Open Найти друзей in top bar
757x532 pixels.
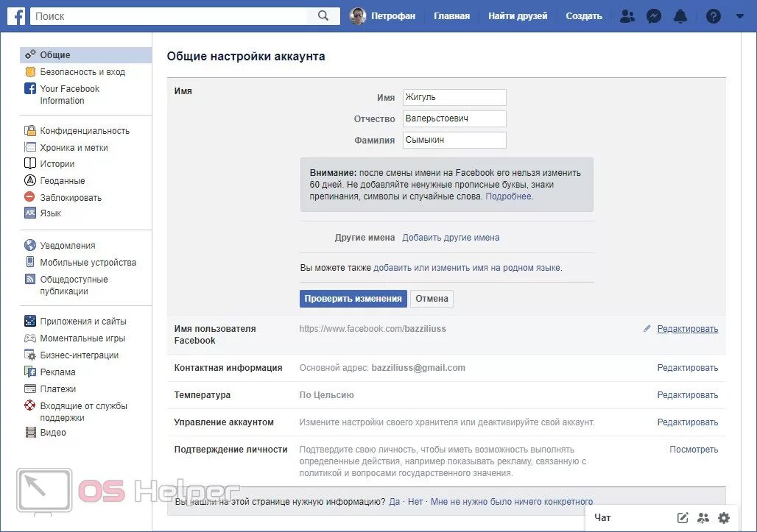(518, 16)
